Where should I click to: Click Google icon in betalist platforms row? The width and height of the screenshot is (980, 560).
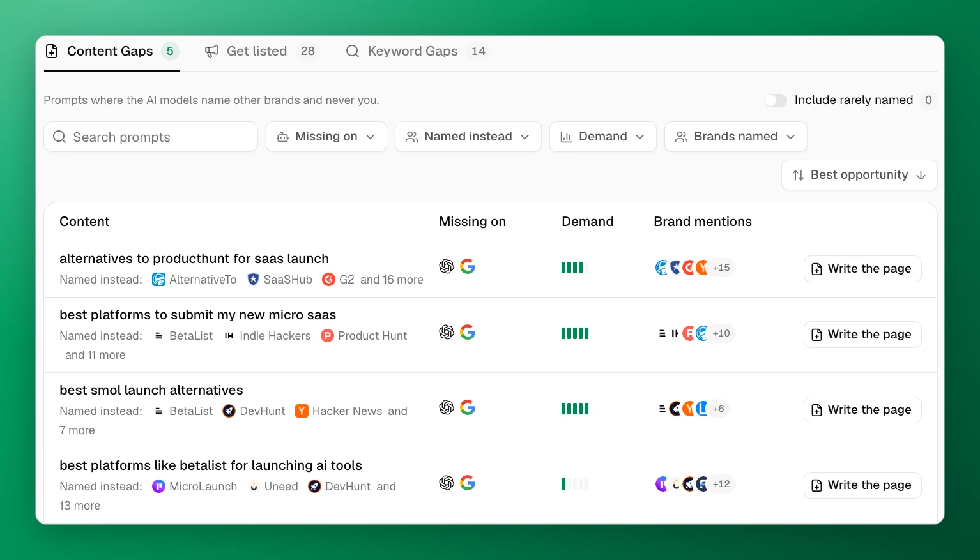[x=468, y=483]
